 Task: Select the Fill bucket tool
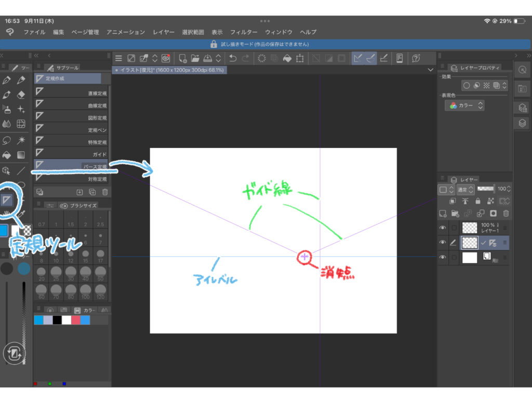pyautogui.click(x=7, y=155)
